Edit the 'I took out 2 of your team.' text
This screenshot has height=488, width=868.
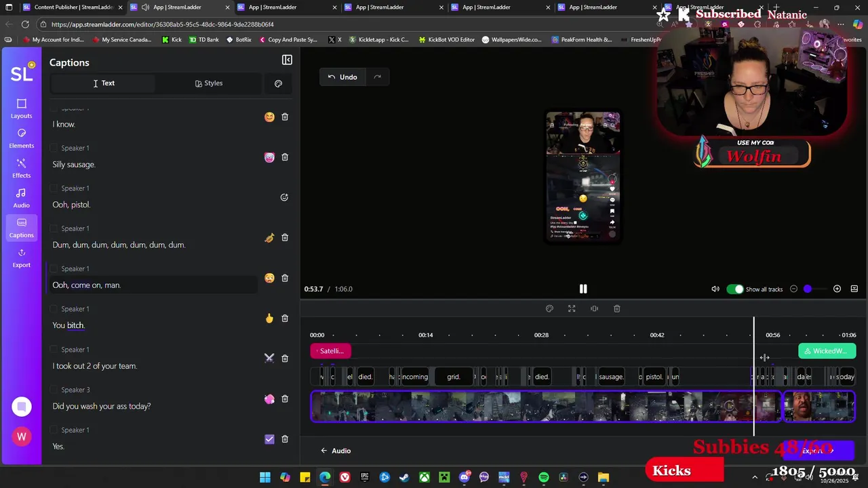95,366
